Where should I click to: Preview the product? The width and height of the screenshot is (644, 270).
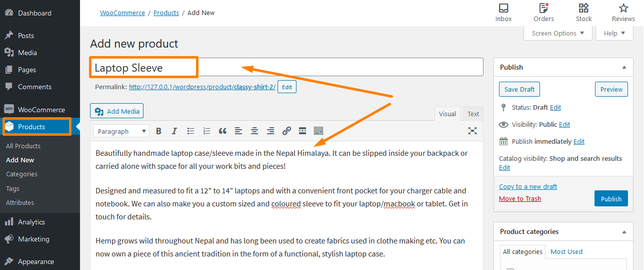pos(611,89)
